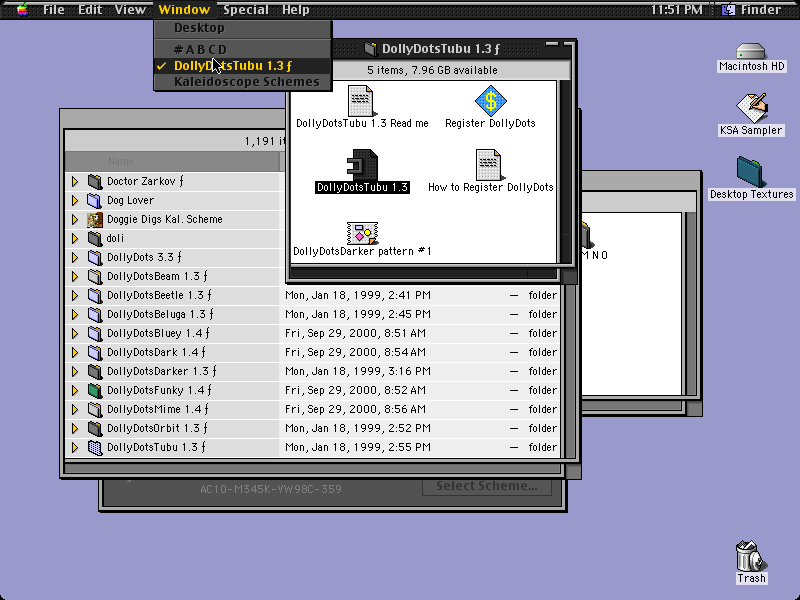The width and height of the screenshot is (800, 600).
Task: Click the Finder application menu
Action: (752, 9)
